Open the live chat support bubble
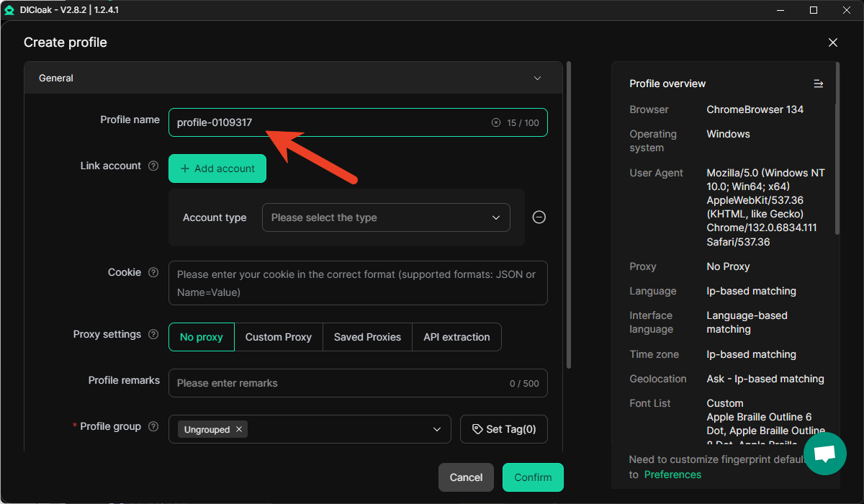Viewport: 864px width, 504px height. 824,454
